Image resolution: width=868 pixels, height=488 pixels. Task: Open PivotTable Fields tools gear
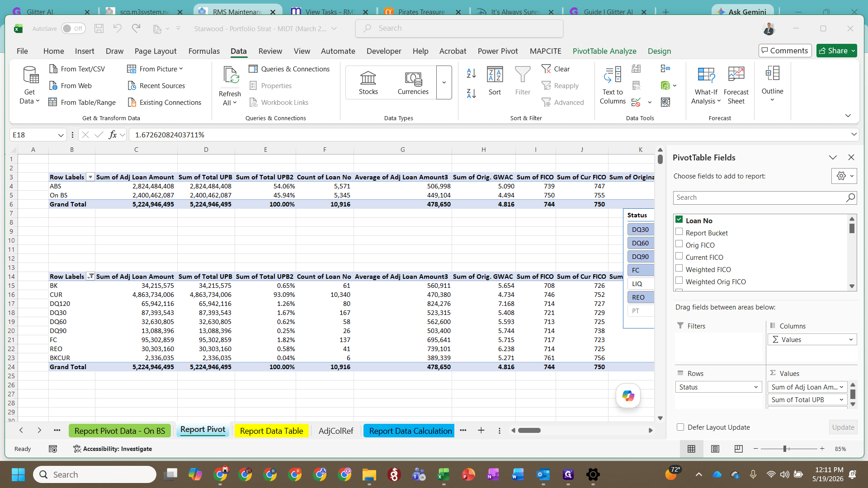(844, 176)
